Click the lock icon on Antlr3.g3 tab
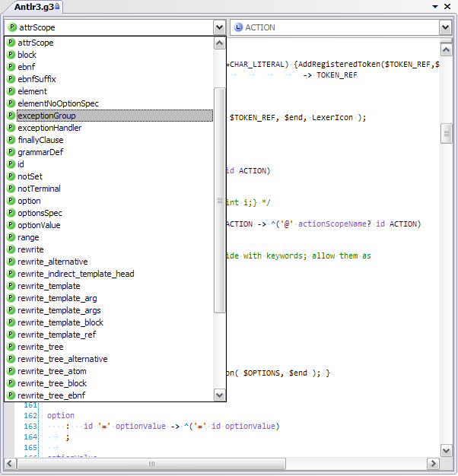This screenshot has width=458, height=476. point(57,6)
